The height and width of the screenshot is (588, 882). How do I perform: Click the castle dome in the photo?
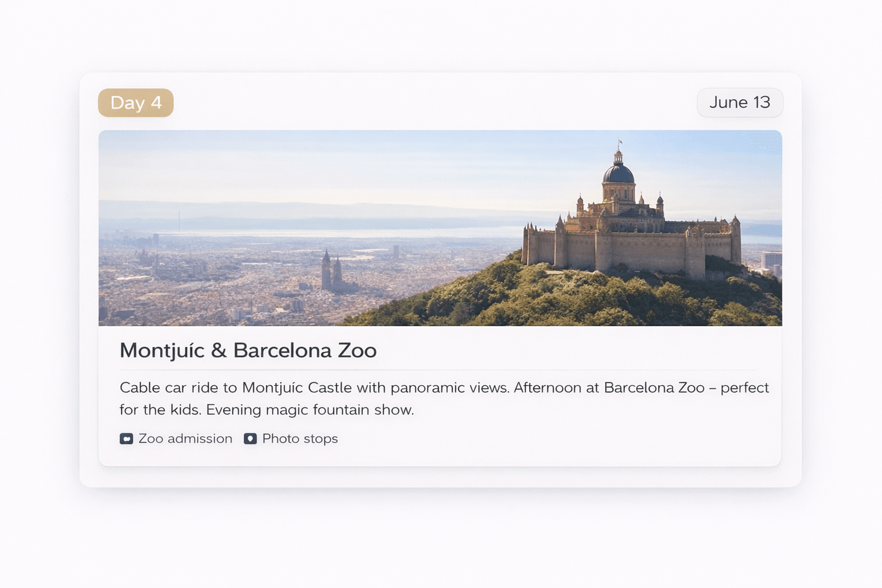618,172
